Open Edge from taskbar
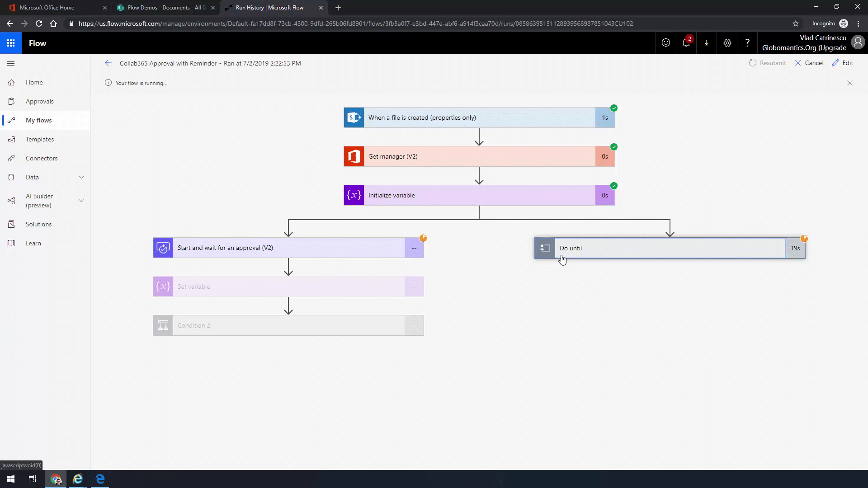Image resolution: width=868 pixels, height=488 pixels. pos(100,479)
